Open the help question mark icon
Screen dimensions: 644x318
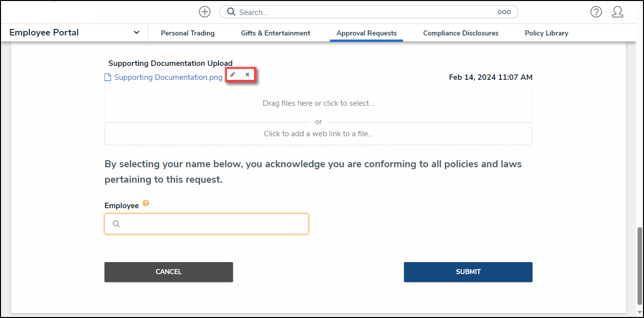click(596, 12)
